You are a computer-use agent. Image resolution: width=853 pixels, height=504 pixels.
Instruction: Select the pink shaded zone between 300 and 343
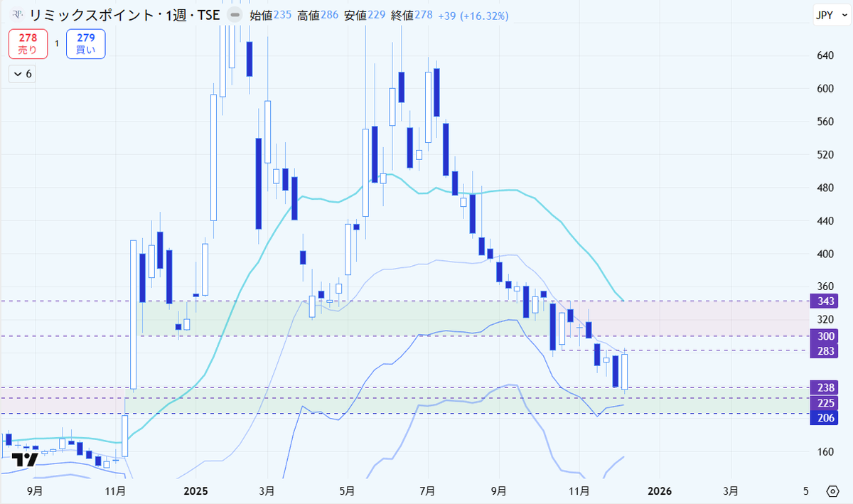(x=682, y=318)
